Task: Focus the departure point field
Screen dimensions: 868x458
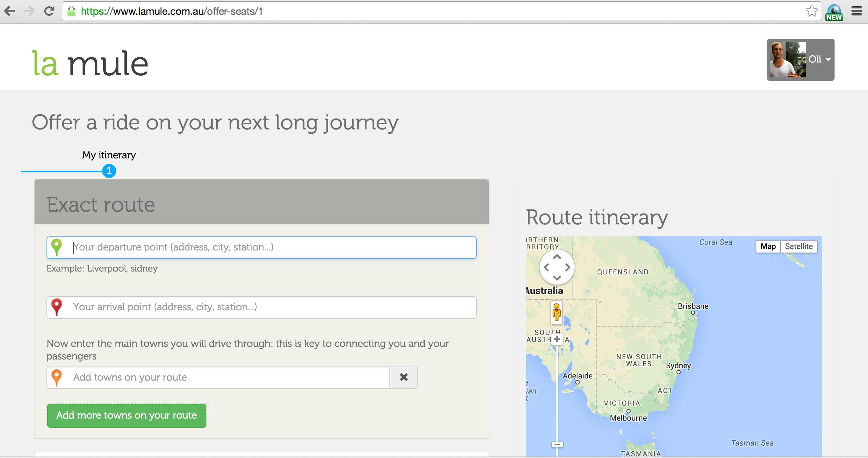Action: tap(262, 247)
